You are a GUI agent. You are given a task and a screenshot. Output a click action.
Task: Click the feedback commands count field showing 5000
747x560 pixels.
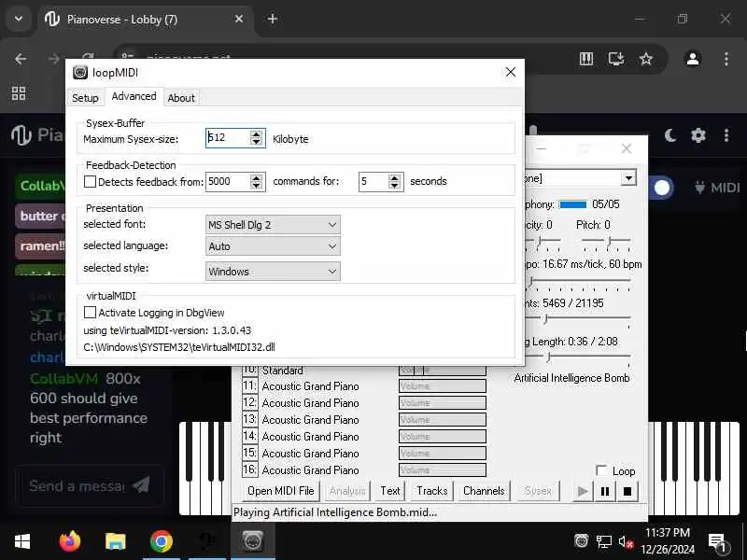pos(228,181)
